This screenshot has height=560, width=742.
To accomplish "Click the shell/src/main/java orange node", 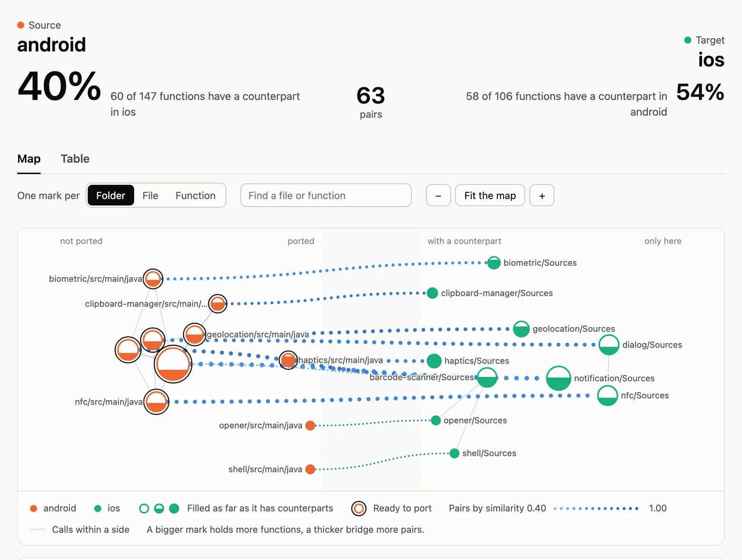I will pyautogui.click(x=311, y=469).
